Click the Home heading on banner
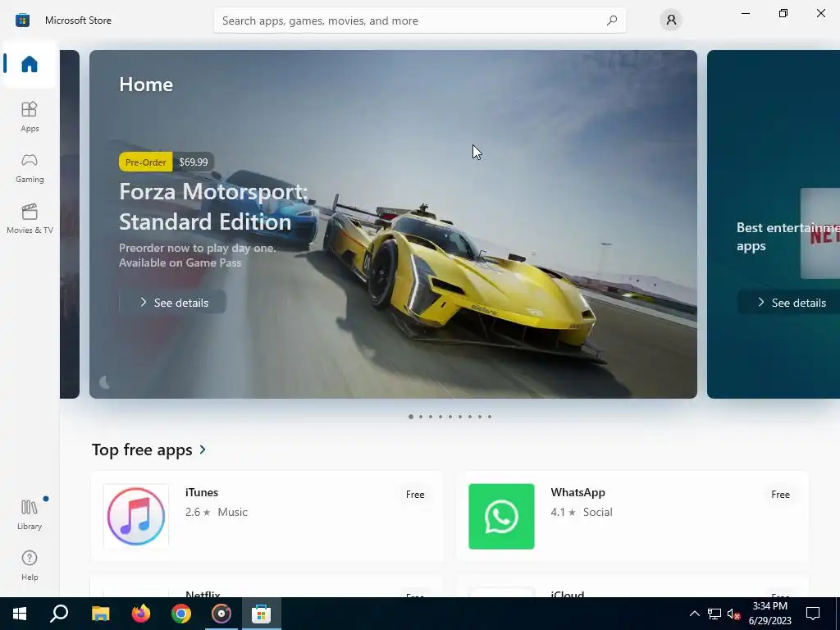Image resolution: width=840 pixels, height=630 pixels. (146, 84)
